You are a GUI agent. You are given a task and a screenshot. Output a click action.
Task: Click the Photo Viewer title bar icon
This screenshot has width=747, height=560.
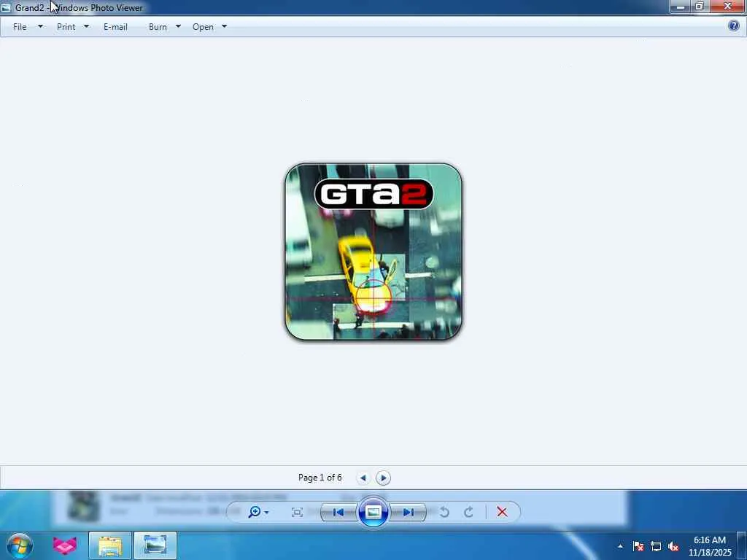point(6,7)
